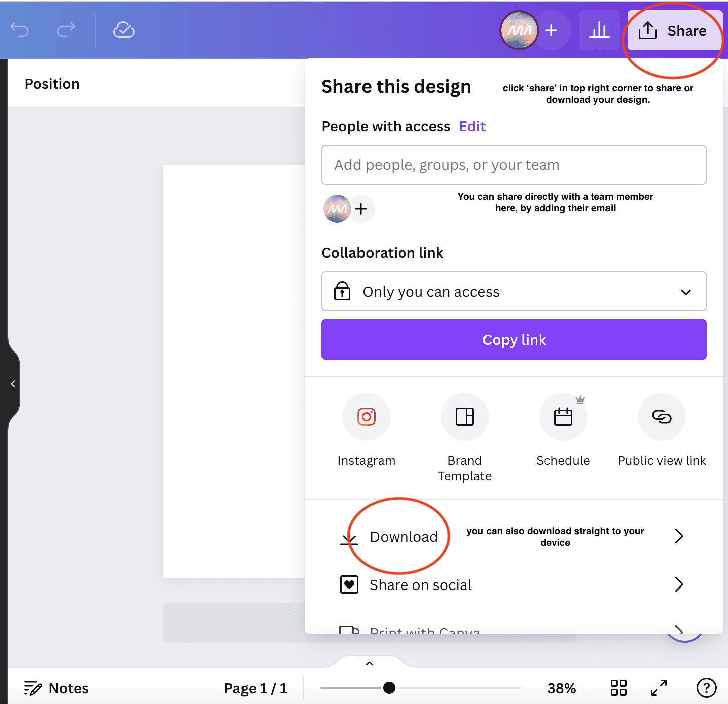Open the grid view icon in status bar
This screenshot has width=728, height=704.
pyautogui.click(x=618, y=688)
